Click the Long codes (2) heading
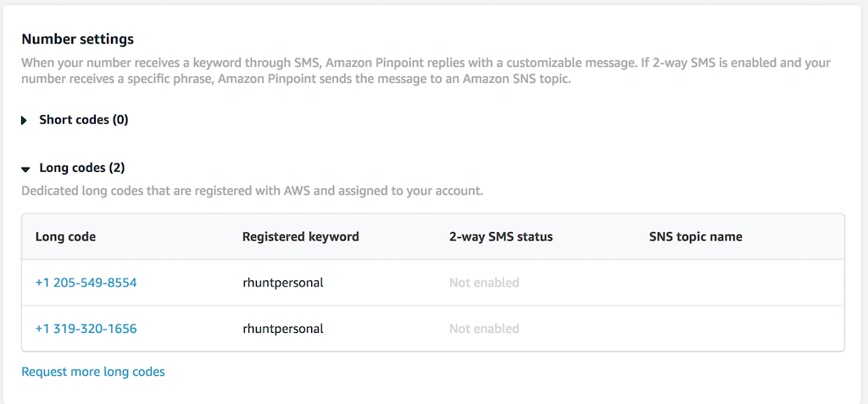The width and height of the screenshot is (868, 404). [81, 169]
